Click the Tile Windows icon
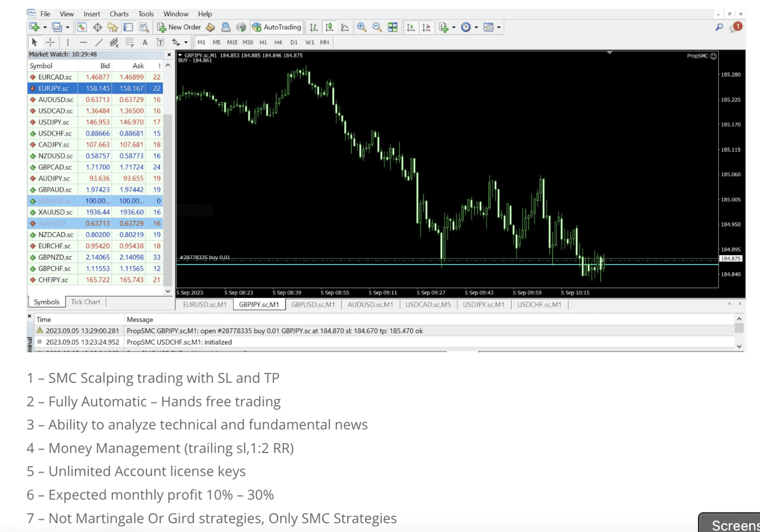Image resolution: width=760 pixels, height=532 pixels. pos(392,27)
